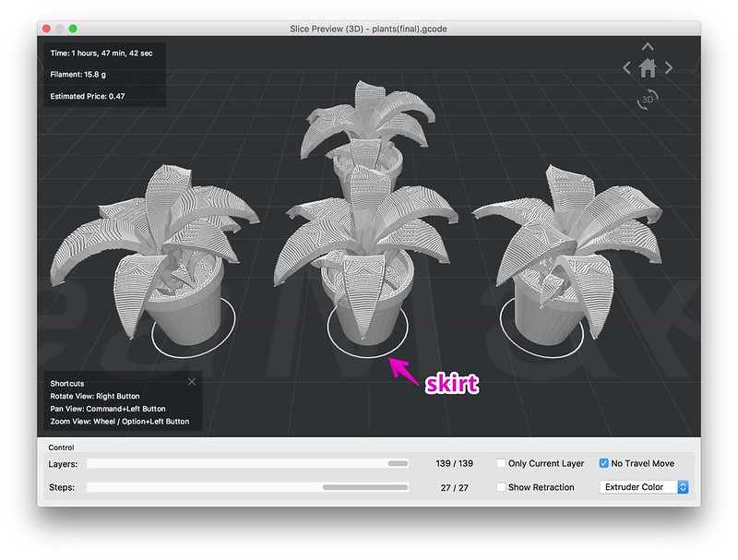Open the Extruder Color dropdown
This screenshot has height=560, width=738.
click(x=644, y=487)
